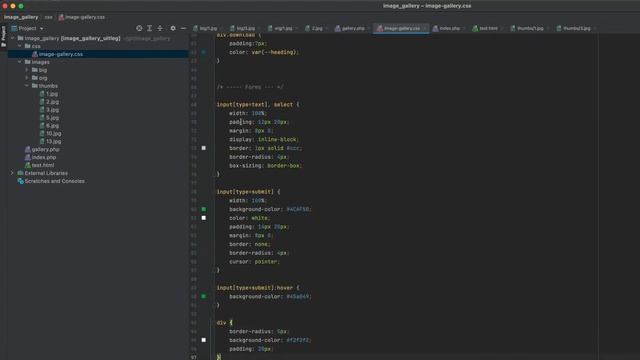Expand the big folder

[x=27, y=70]
